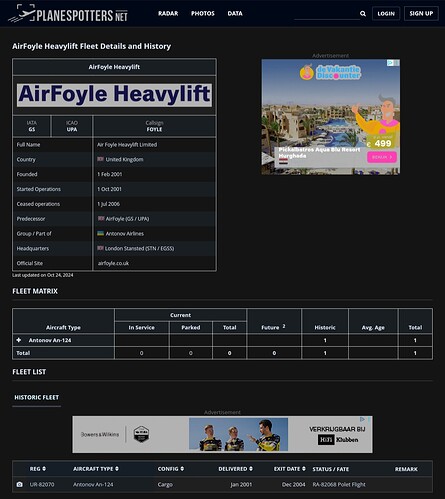Select the HISTORIC FLEET tab
Viewport: 445px width, 499px height.
[37, 397]
